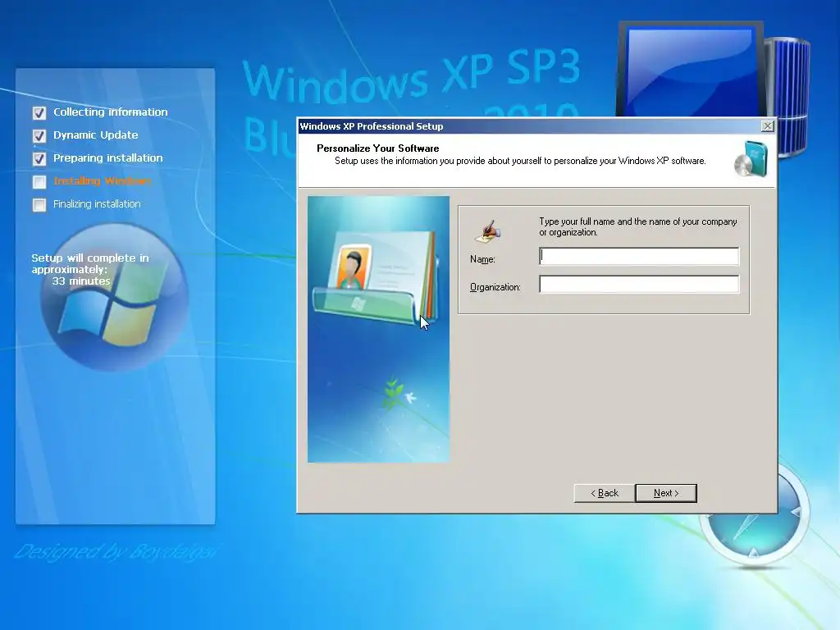Click the Windows logo orb in sidebar
840x630 pixels.
click(113, 297)
